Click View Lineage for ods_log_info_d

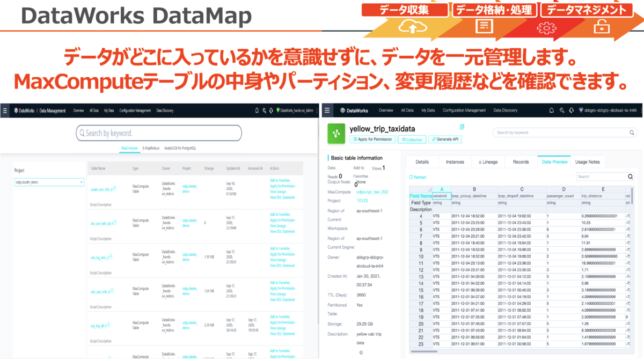click(x=277, y=260)
